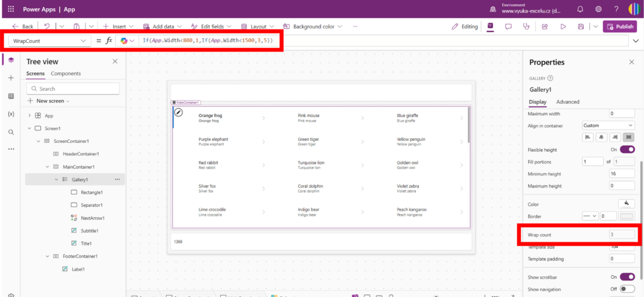Close the Tree view panel
644x297 pixels.
click(x=115, y=62)
